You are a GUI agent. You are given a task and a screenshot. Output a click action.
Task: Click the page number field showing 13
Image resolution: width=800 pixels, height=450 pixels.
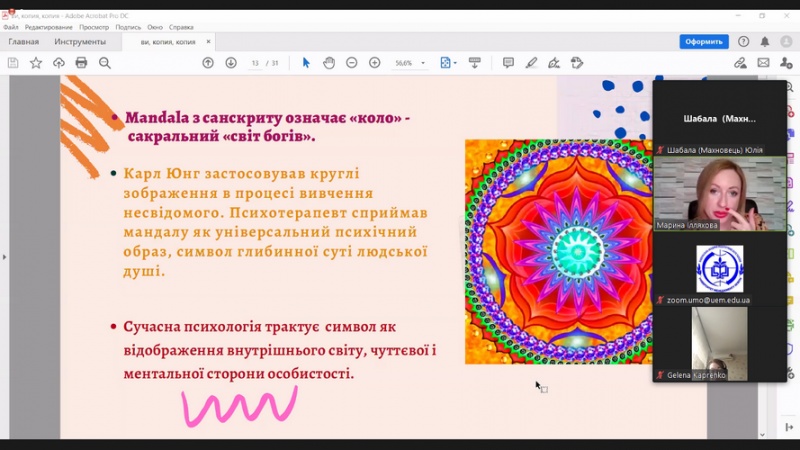point(256,63)
